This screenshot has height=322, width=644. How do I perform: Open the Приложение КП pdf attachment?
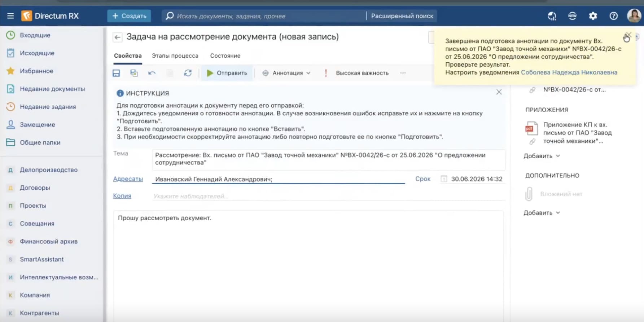click(x=577, y=133)
